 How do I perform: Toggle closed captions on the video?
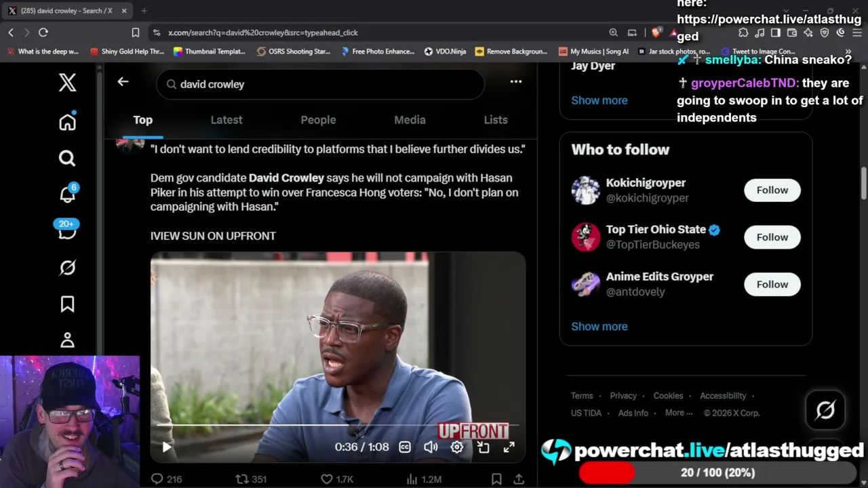coord(405,447)
